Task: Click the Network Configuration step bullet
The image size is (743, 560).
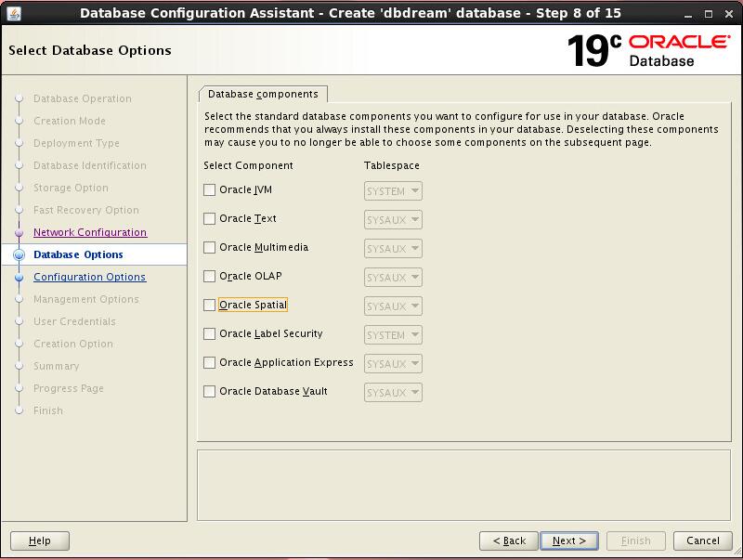Action: click(19, 232)
